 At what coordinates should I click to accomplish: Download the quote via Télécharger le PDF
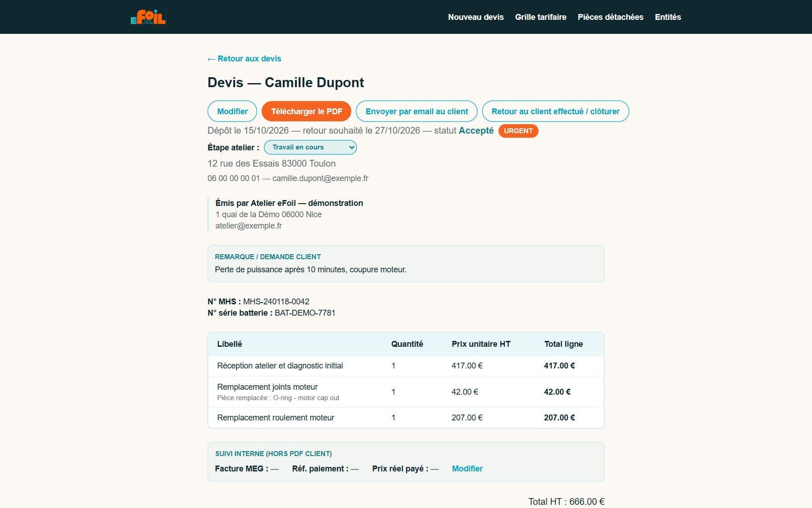306,111
